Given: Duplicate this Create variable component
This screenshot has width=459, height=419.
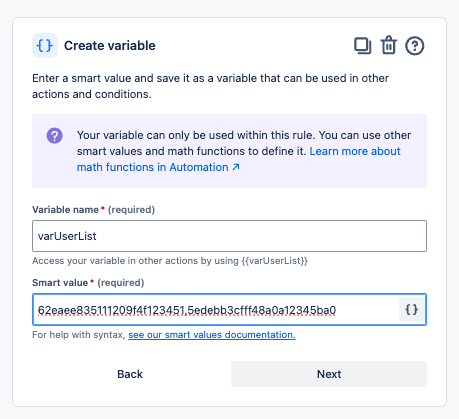Looking at the screenshot, I should click(362, 46).
